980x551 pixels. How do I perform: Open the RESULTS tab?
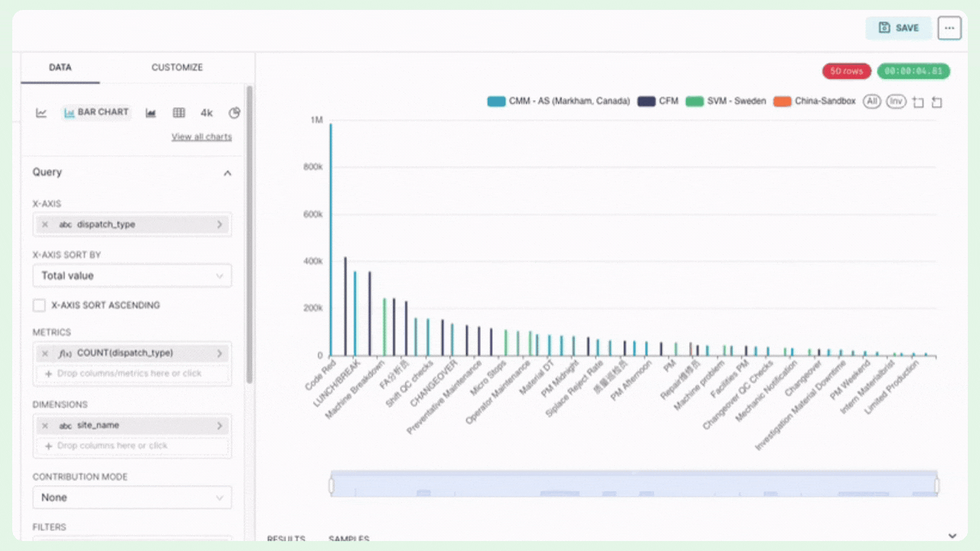click(286, 539)
